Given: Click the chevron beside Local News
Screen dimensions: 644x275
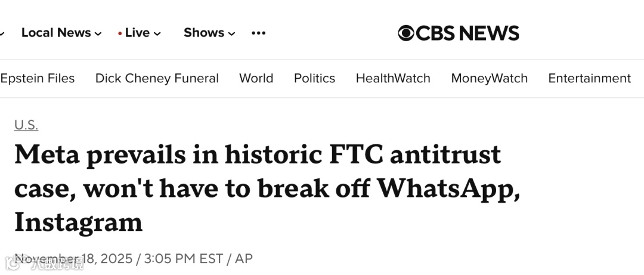Looking at the screenshot, I should pyautogui.click(x=98, y=33).
